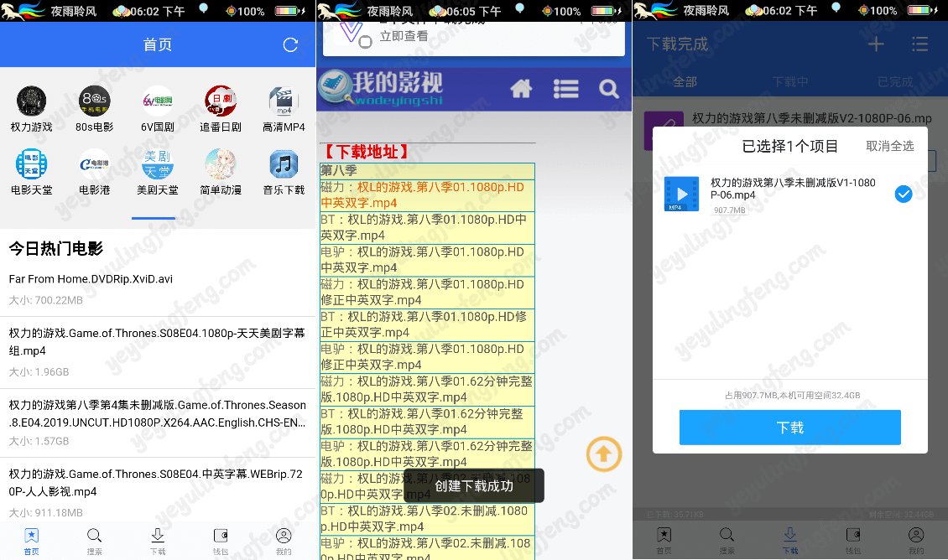Click the 立即查看 banner link

pos(404,36)
